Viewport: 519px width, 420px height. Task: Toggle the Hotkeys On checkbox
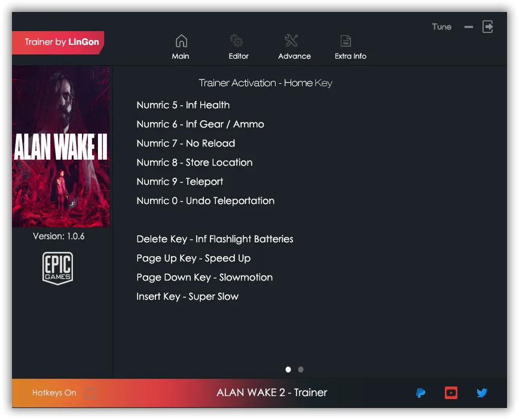click(x=90, y=393)
